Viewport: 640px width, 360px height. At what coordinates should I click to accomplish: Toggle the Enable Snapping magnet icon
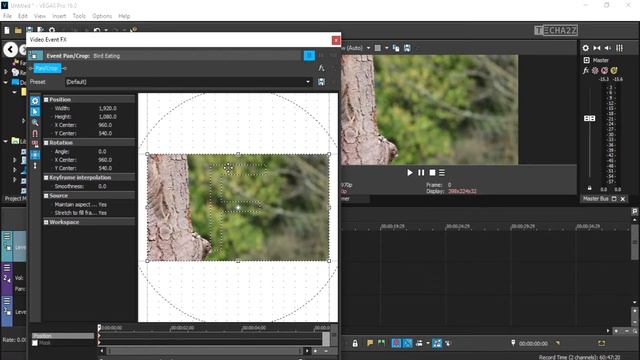tap(35, 133)
